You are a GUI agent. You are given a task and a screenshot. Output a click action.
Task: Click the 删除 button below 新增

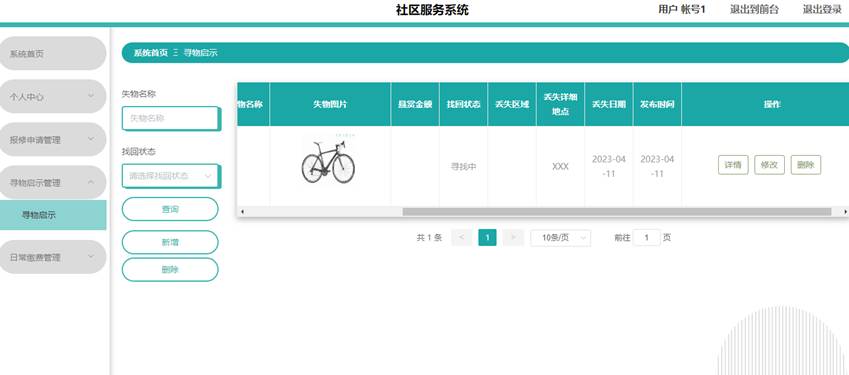(x=170, y=269)
